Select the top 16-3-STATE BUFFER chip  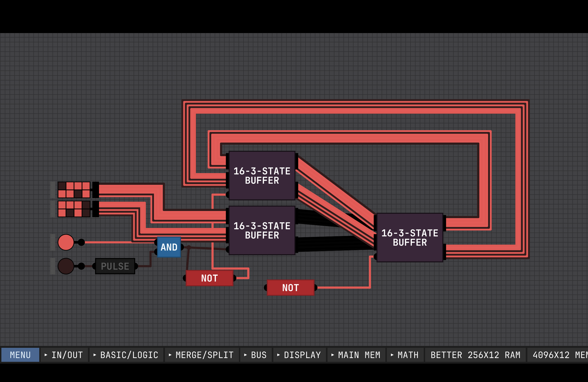pos(262,176)
